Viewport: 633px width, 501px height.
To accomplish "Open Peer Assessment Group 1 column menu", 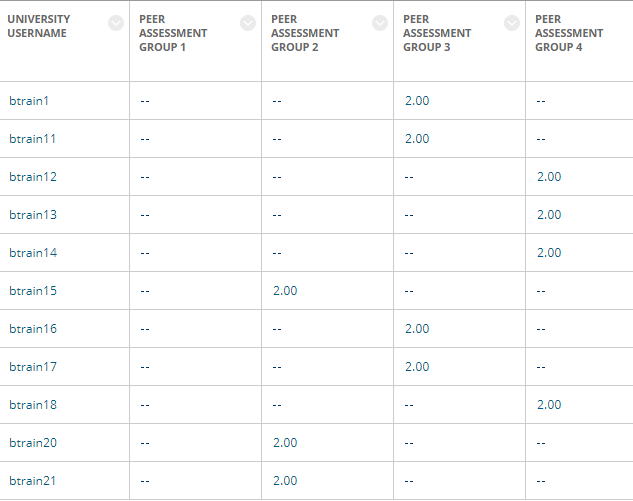I will click(x=248, y=23).
